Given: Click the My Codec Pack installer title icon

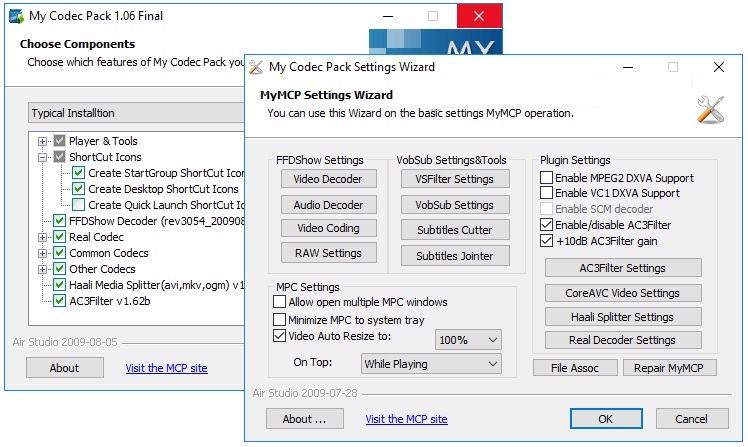Looking at the screenshot, I should 16,15.
